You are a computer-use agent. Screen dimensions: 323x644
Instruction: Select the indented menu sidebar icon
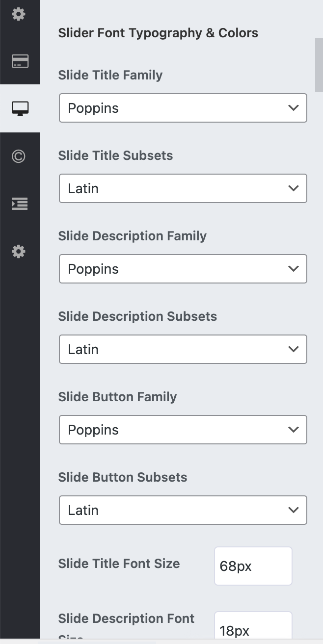(19, 204)
